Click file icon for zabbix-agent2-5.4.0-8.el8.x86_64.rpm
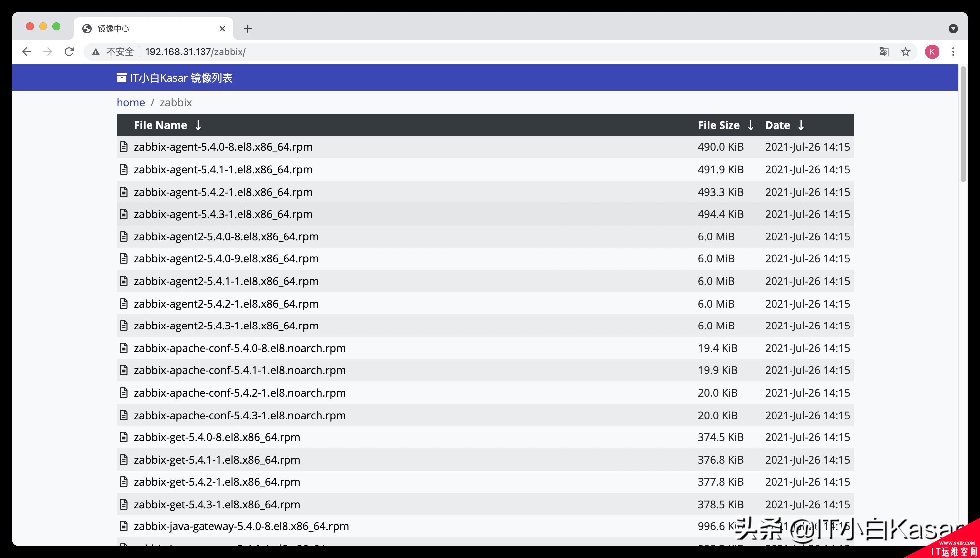The height and width of the screenshot is (558, 980). click(123, 236)
